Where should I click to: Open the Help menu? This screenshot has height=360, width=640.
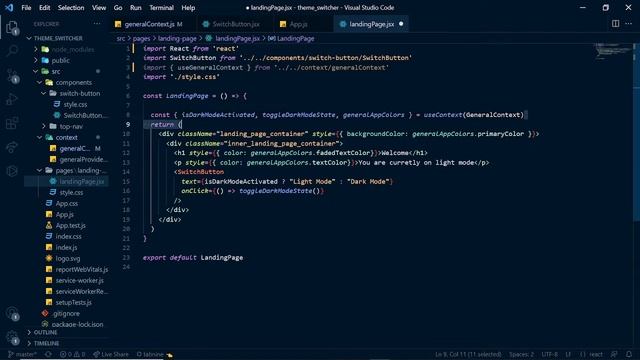point(188,7)
